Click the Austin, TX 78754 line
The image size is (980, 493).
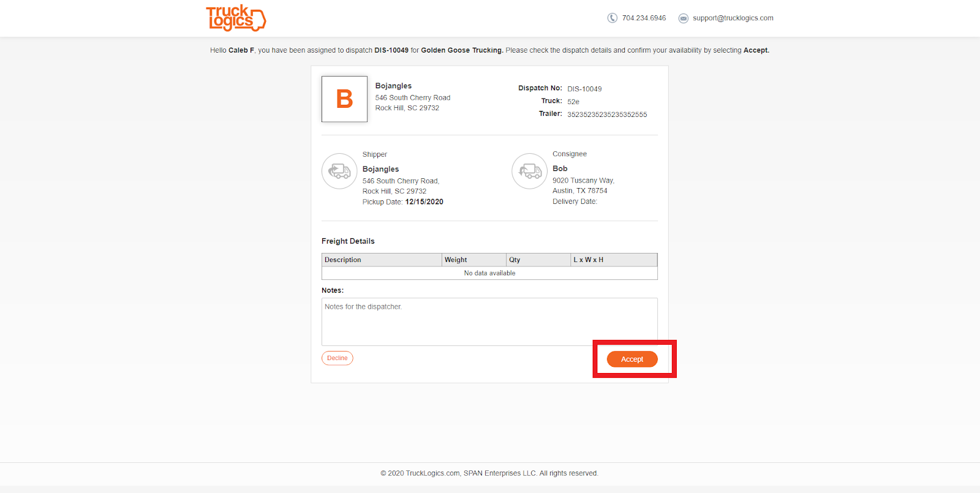pos(580,191)
